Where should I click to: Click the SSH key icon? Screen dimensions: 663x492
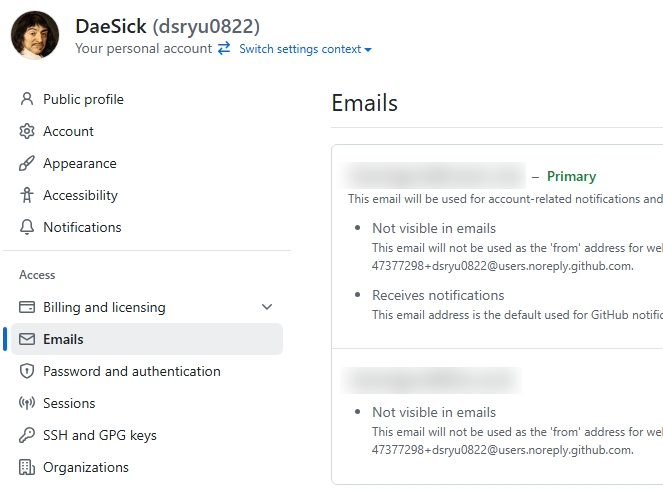click(x=27, y=435)
